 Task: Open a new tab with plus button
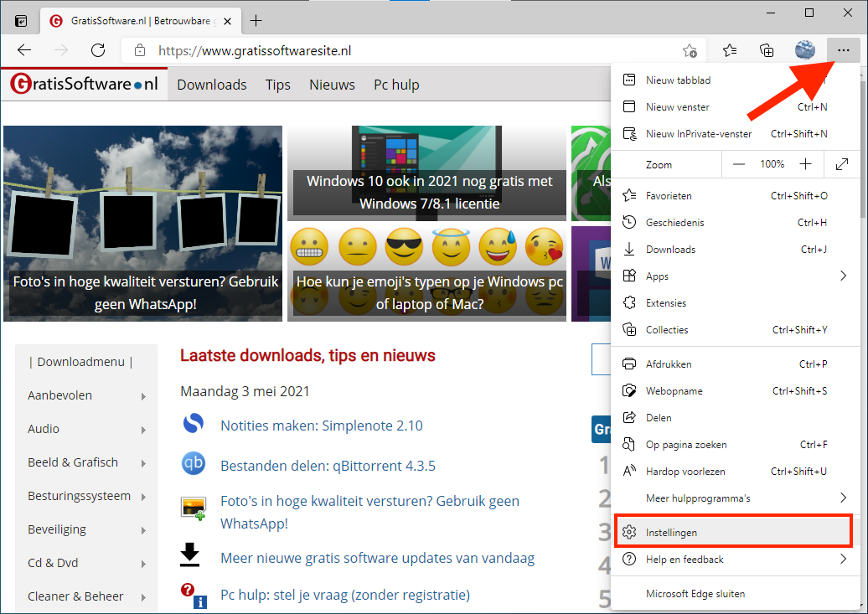(256, 21)
